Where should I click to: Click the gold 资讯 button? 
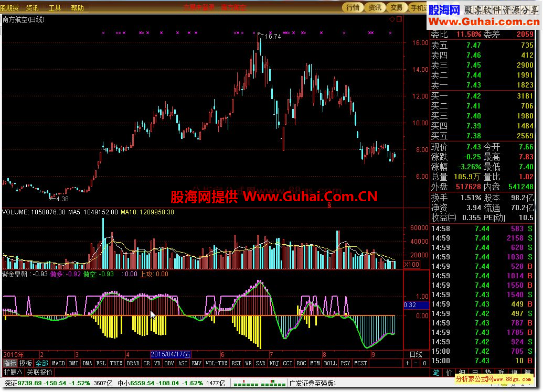pos(375,8)
